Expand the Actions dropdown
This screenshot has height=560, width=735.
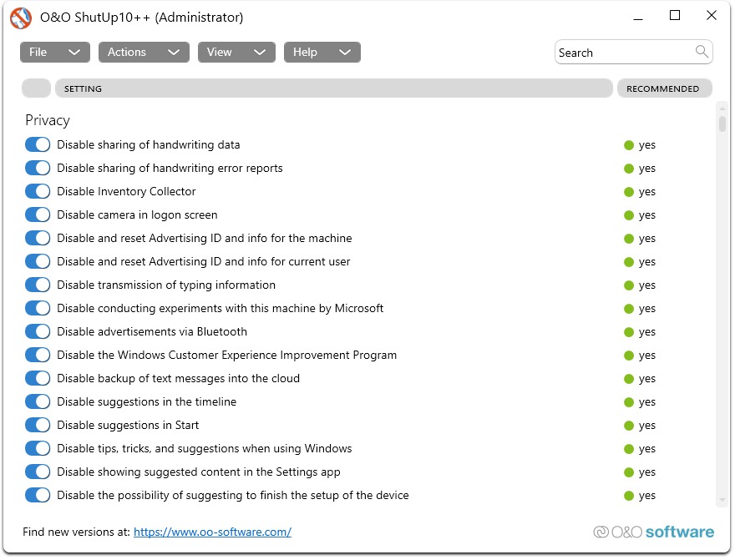pos(144,52)
